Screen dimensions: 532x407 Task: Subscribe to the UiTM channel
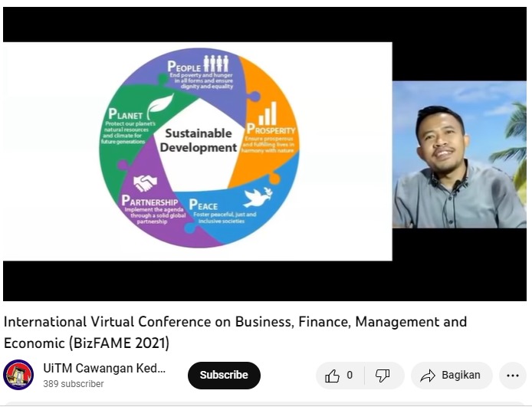pos(224,375)
